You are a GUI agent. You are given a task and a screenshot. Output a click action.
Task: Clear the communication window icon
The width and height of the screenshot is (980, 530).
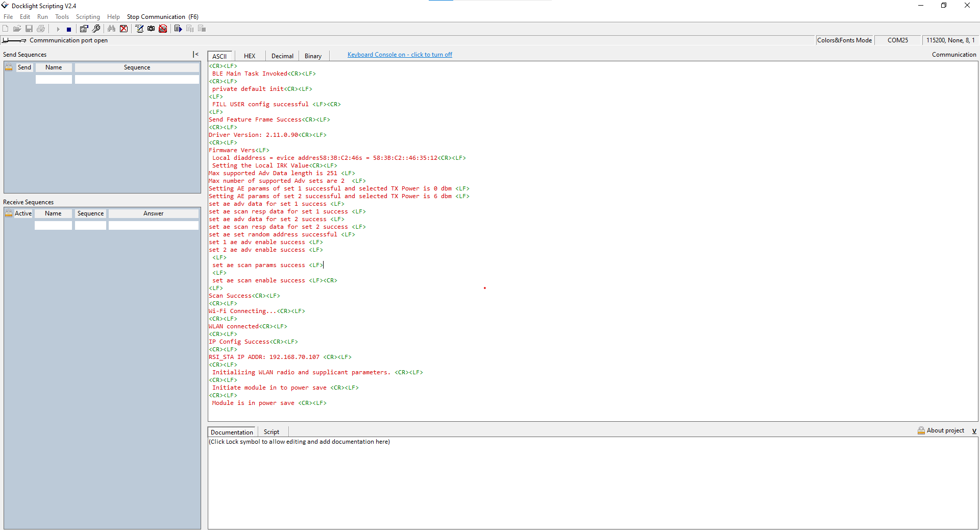point(124,29)
